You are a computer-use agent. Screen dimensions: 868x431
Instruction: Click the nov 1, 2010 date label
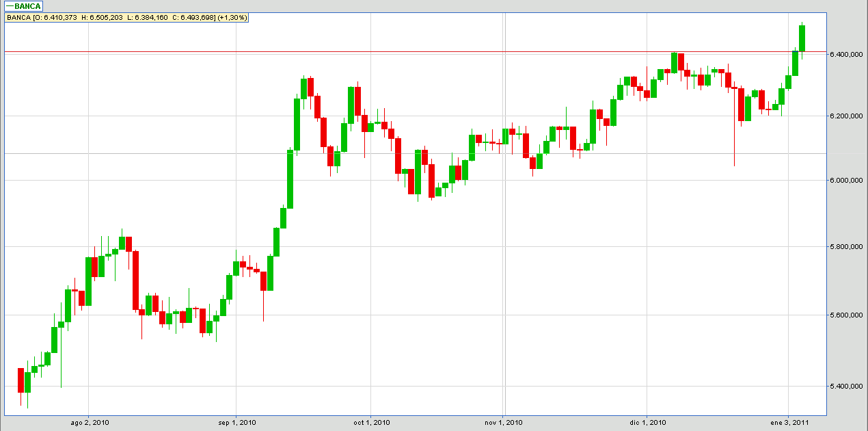click(504, 423)
